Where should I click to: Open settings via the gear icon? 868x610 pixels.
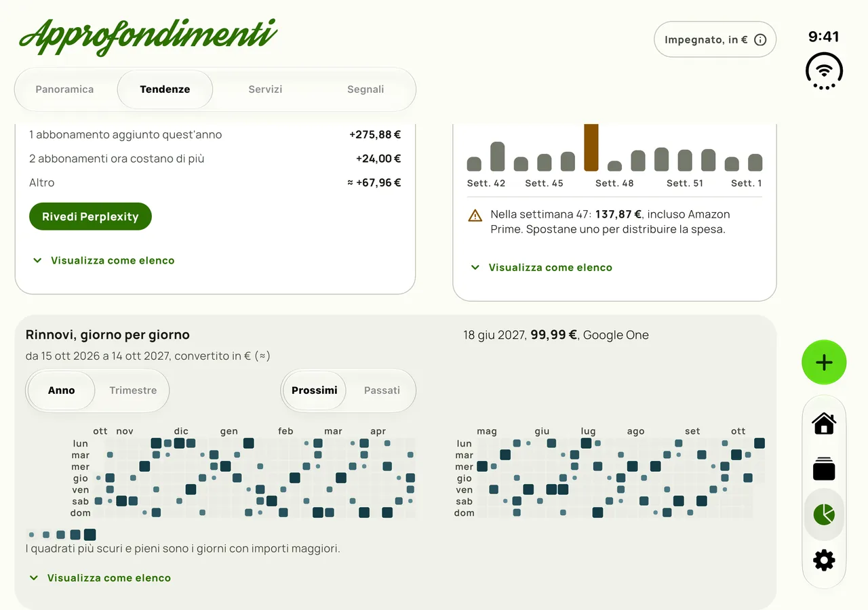point(824,560)
